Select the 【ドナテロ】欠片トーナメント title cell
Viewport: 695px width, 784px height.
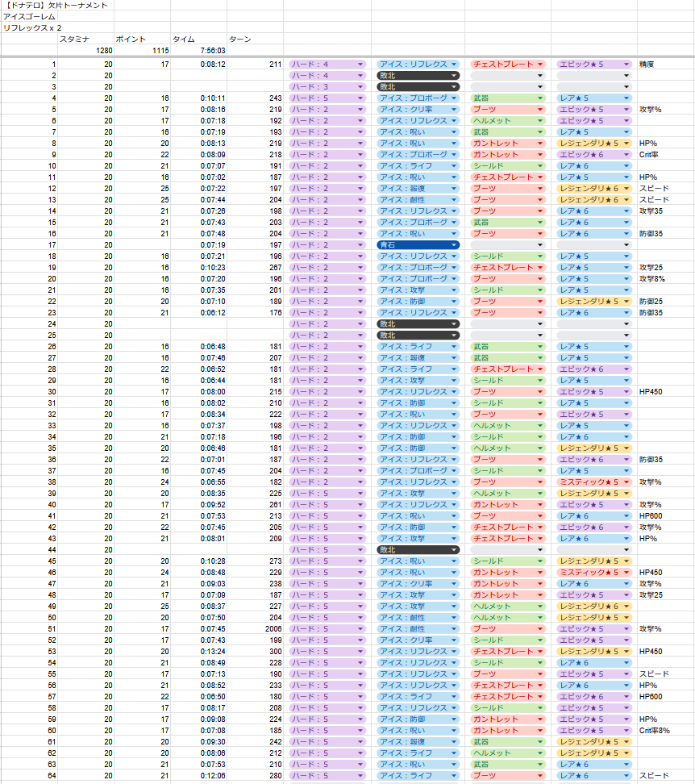click(56, 6)
